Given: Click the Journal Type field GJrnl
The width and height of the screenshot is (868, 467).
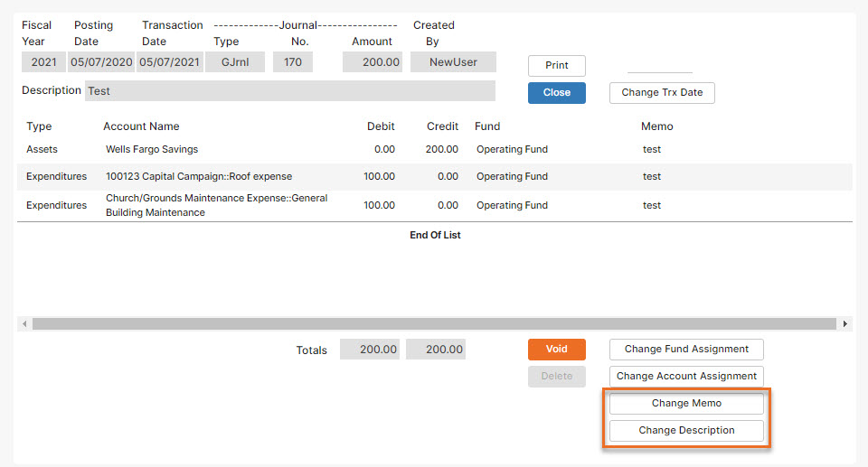Looking at the screenshot, I should [235, 62].
